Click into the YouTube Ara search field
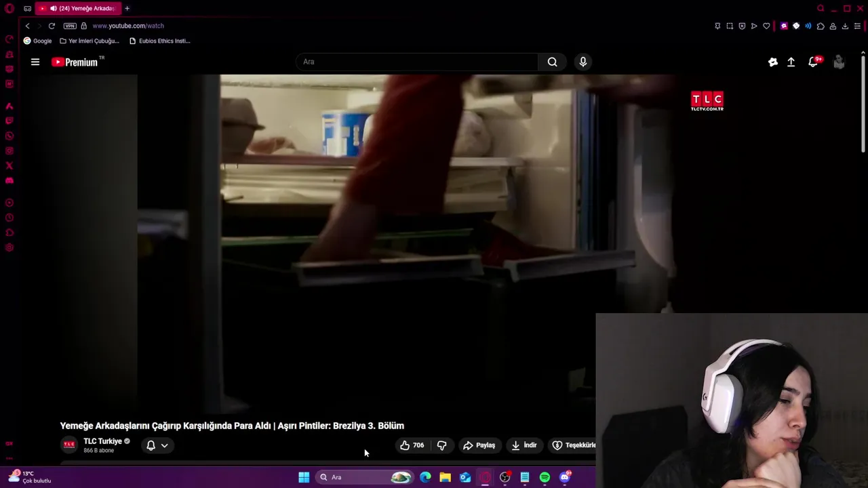 pos(417,62)
